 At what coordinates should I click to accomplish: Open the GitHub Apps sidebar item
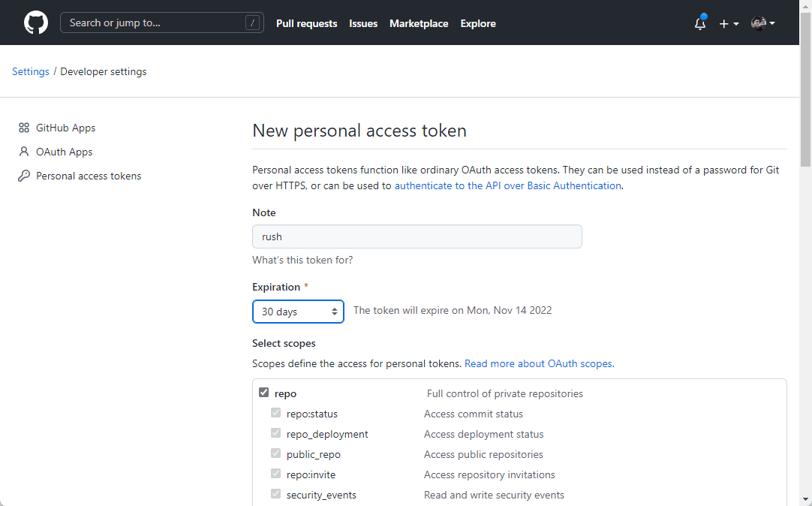pos(66,128)
